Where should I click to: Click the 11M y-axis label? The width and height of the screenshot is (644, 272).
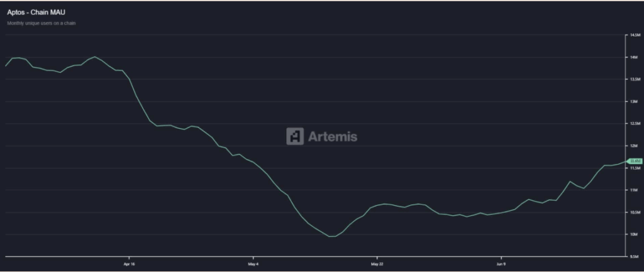(633, 190)
